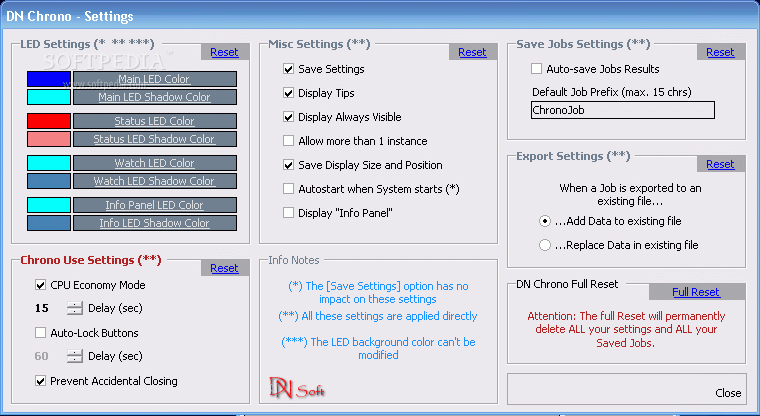Click the CPU Economy delay stepper
The width and height of the screenshot is (760, 416).
pos(75,308)
